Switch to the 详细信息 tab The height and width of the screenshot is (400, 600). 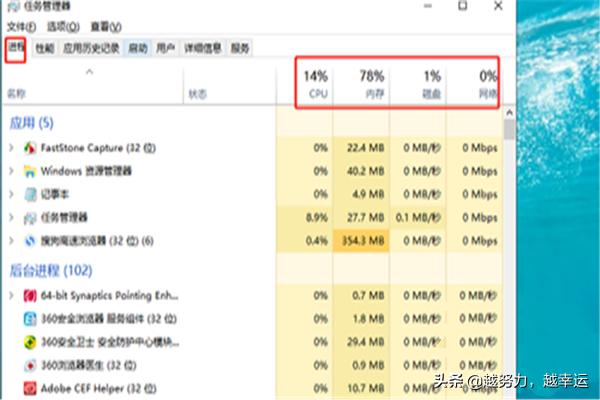tap(203, 48)
